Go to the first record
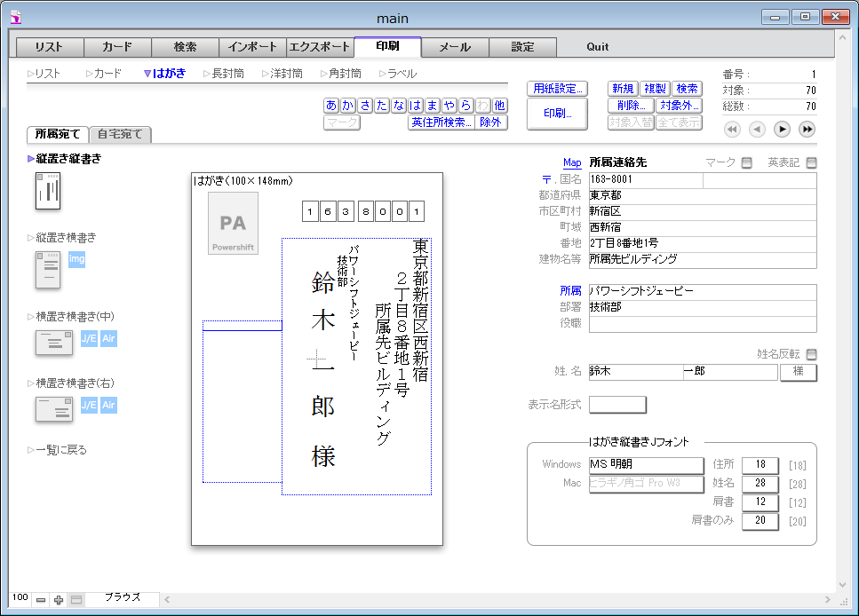 [732, 130]
